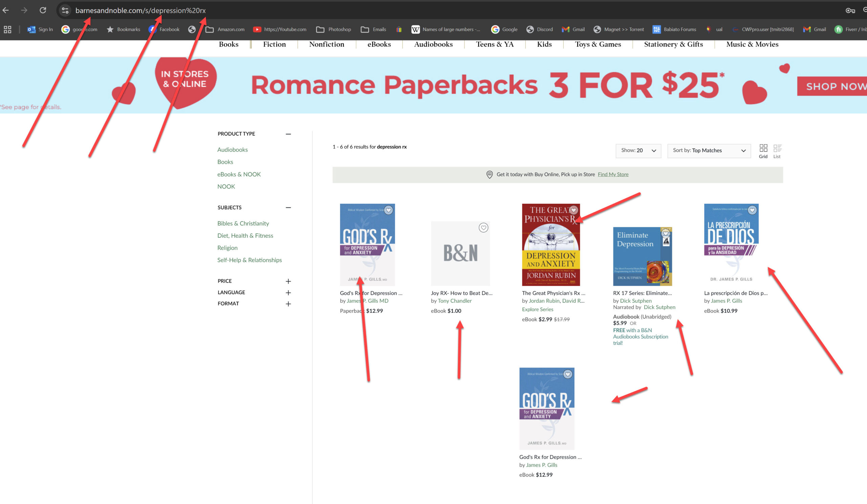Open the Teens & YA navigation menu
This screenshot has height=504, width=867.
click(494, 44)
